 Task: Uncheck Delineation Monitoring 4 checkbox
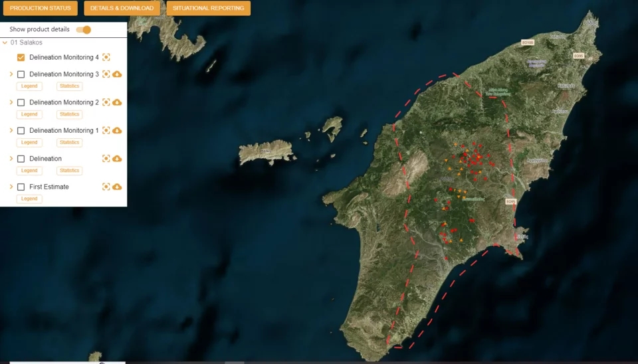tap(21, 57)
